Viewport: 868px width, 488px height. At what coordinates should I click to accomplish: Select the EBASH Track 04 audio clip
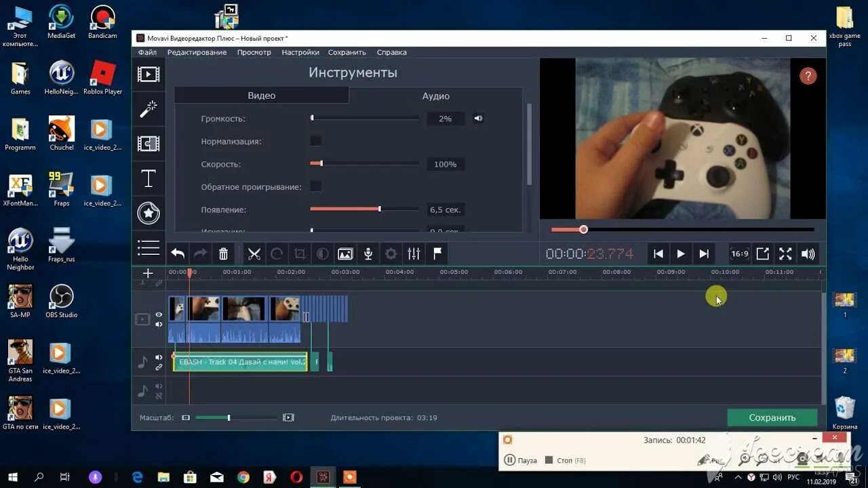click(240, 362)
